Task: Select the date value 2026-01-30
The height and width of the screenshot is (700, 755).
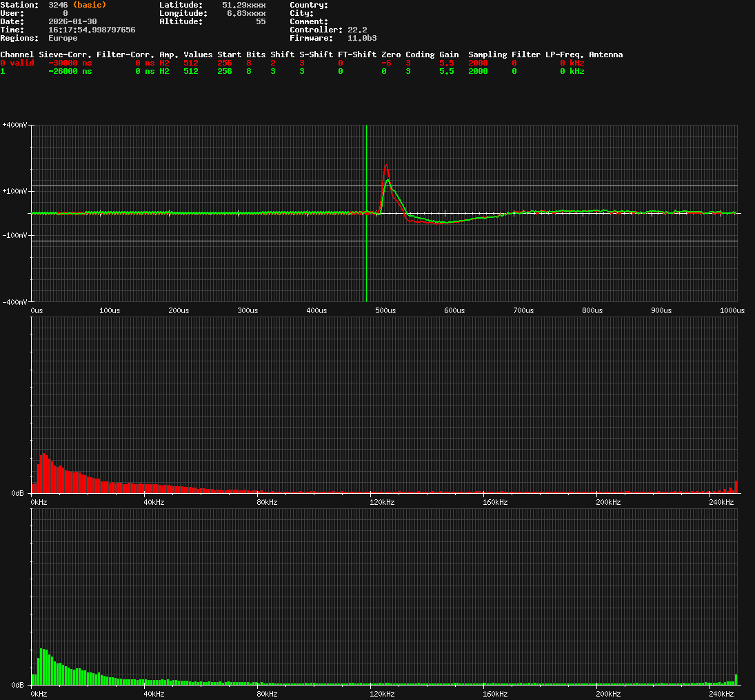Action: click(x=72, y=21)
